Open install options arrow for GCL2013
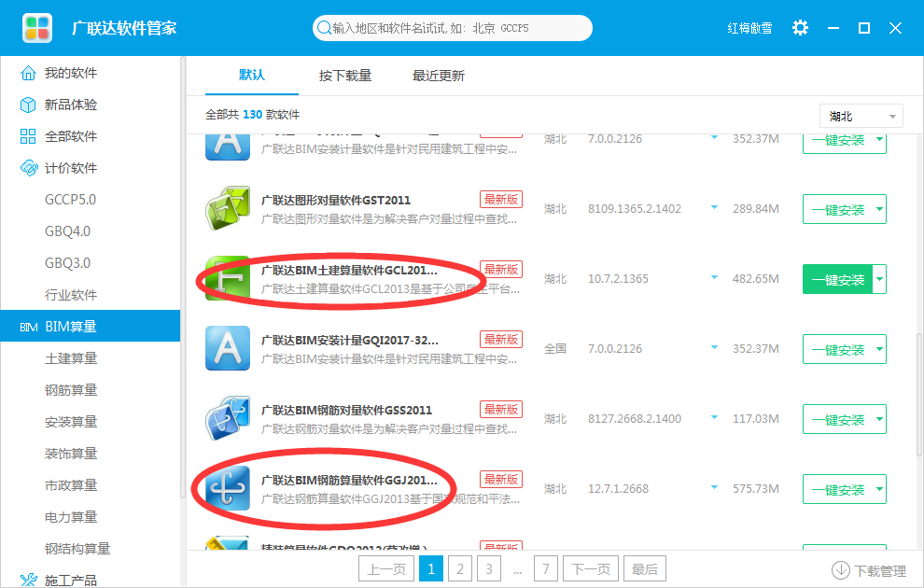The height and width of the screenshot is (588, 924). [880, 279]
